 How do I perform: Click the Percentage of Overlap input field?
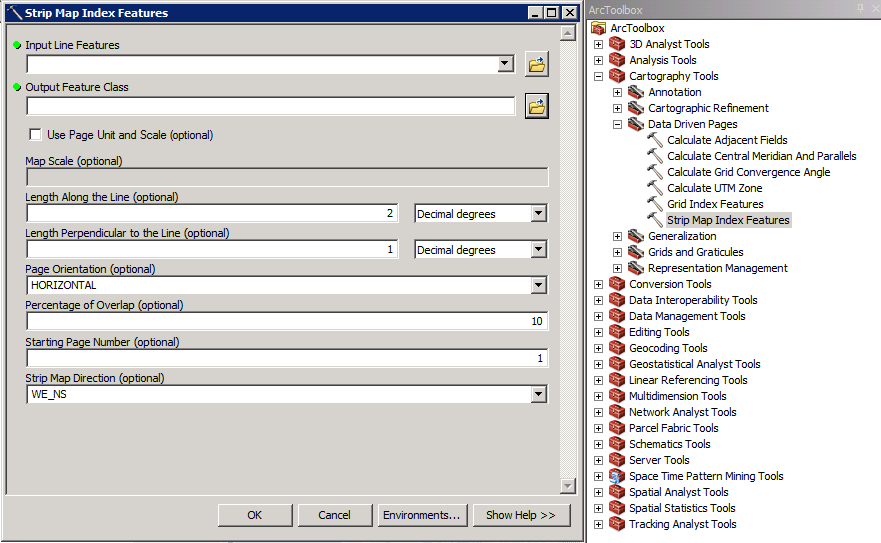pyautogui.click(x=286, y=322)
